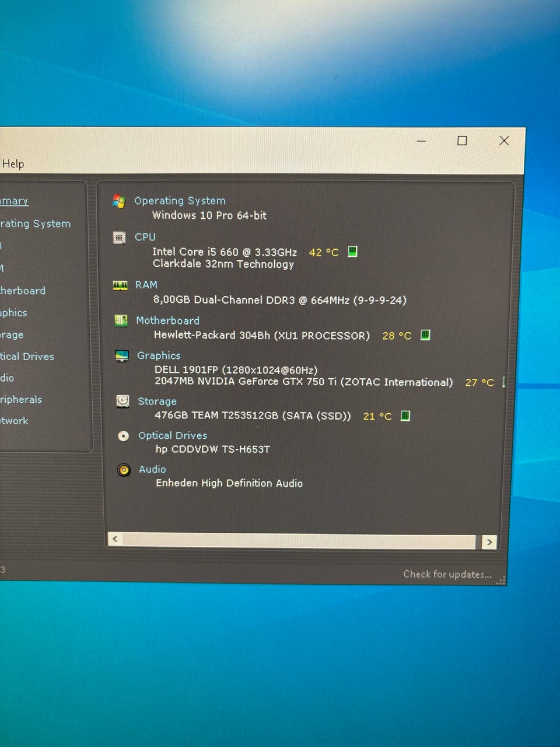
Task: Click NVIDIA GeForce GTX 750 Ti text
Action: coord(304,382)
